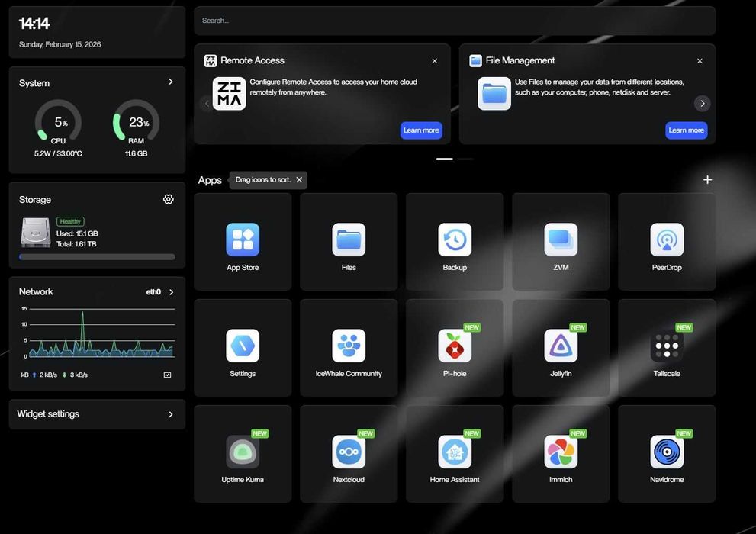This screenshot has height=534, width=756.
Task: Click the '5.2W / 33.00°C' CPU reading
Action: click(x=58, y=153)
